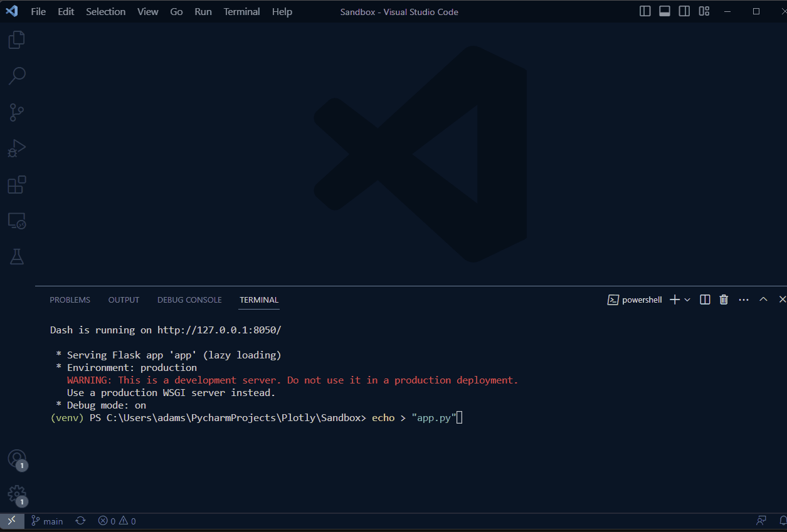Open the Explorer sidebar icon
Image resolution: width=787 pixels, height=532 pixels.
pos(16,39)
